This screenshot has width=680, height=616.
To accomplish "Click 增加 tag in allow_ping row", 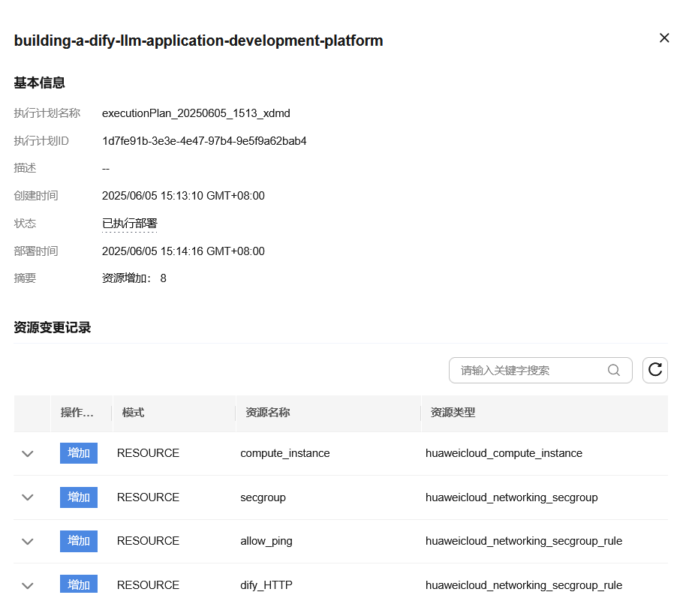I will pos(79,541).
